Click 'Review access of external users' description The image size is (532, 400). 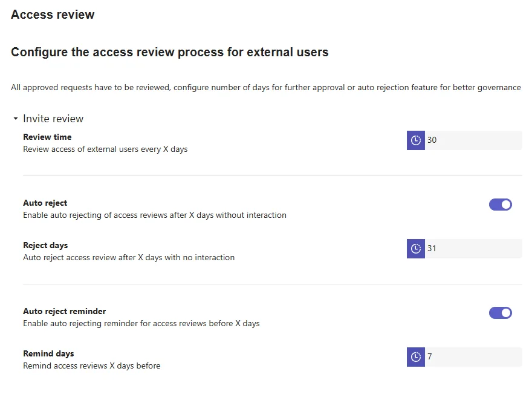pyautogui.click(x=105, y=149)
